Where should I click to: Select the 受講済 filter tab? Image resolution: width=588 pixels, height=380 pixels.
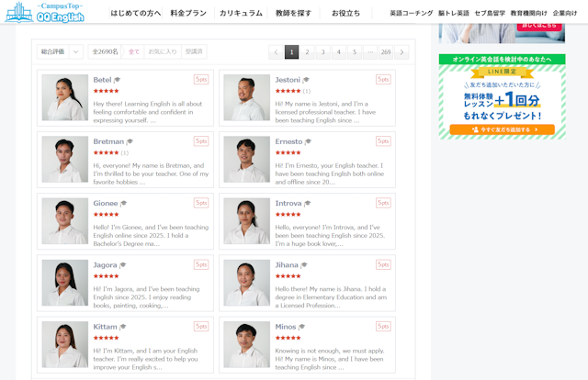(x=194, y=51)
